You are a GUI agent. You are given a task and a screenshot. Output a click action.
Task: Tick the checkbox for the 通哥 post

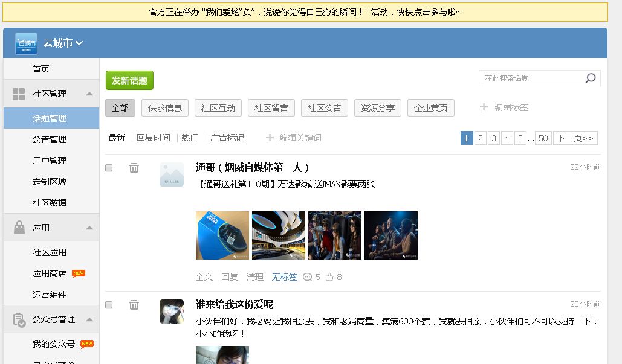pos(109,168)
